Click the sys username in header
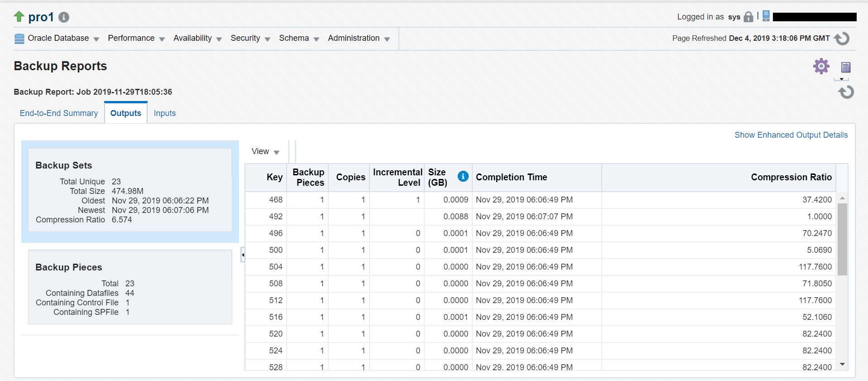 pos(734,17)
